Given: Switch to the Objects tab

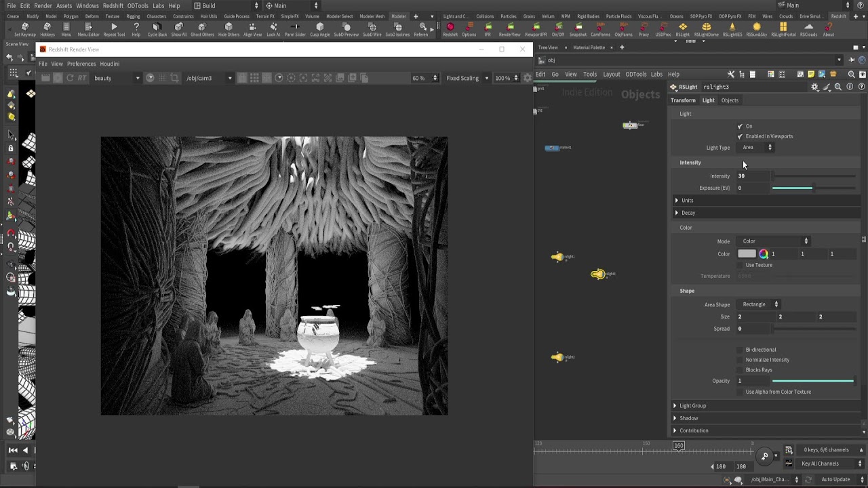Looking at the screenshot, I should point(730,100).
